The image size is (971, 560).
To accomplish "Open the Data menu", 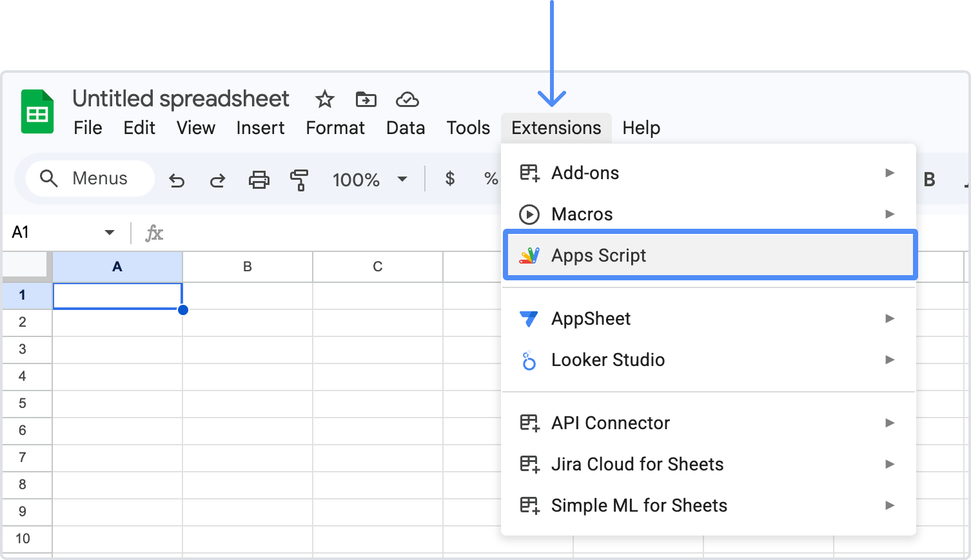I will (x=406, y=128).
